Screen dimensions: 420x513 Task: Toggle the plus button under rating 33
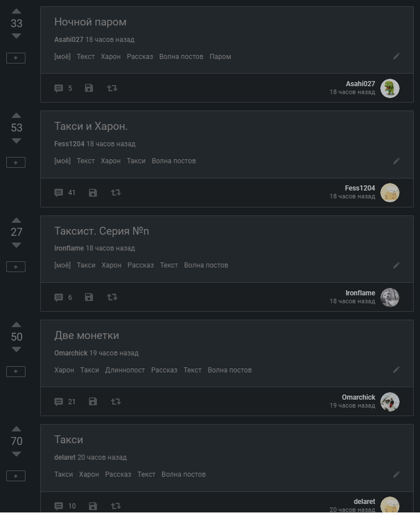[16, 58]
